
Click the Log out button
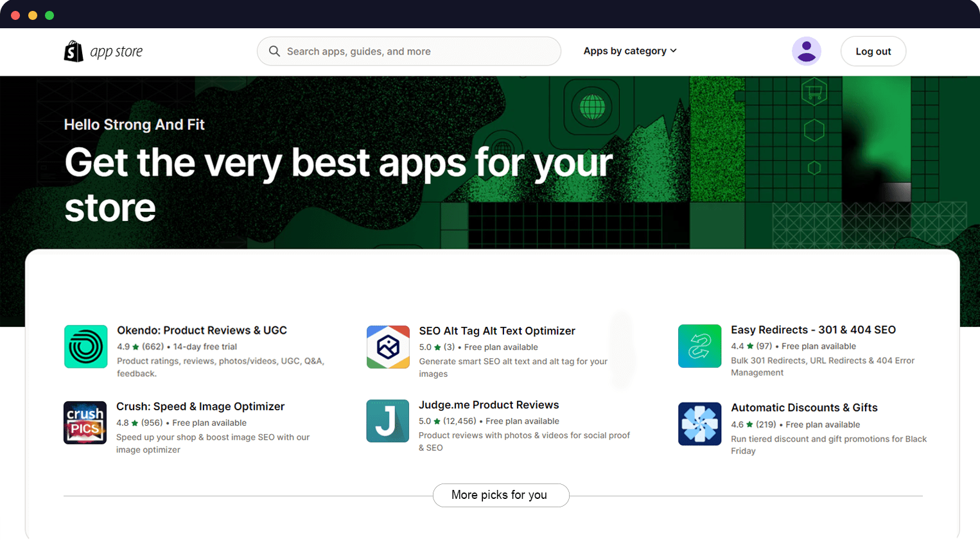pyautogui.click(x=873, y=51)
